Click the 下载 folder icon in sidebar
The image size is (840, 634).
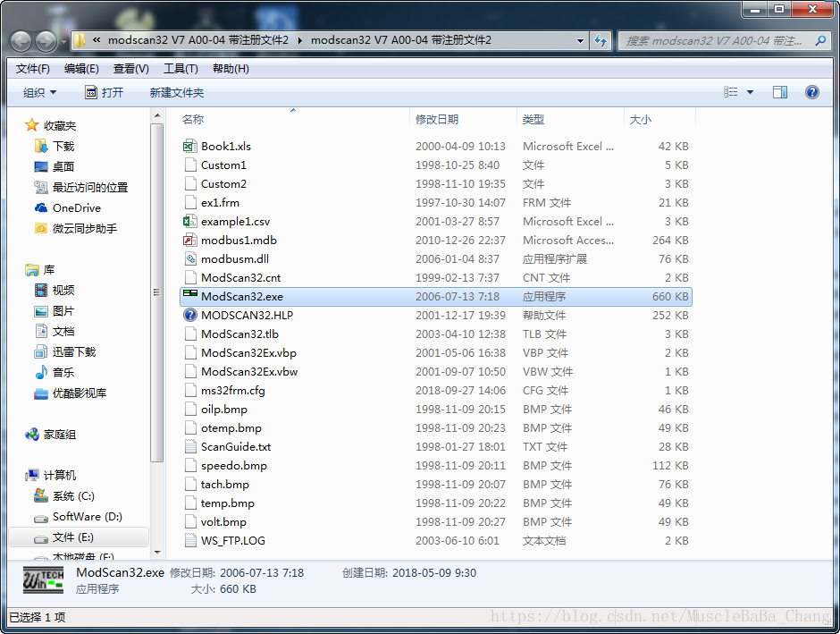point(41,146)
